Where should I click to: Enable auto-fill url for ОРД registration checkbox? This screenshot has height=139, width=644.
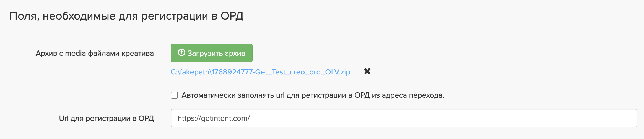click(x=174, y=95)
